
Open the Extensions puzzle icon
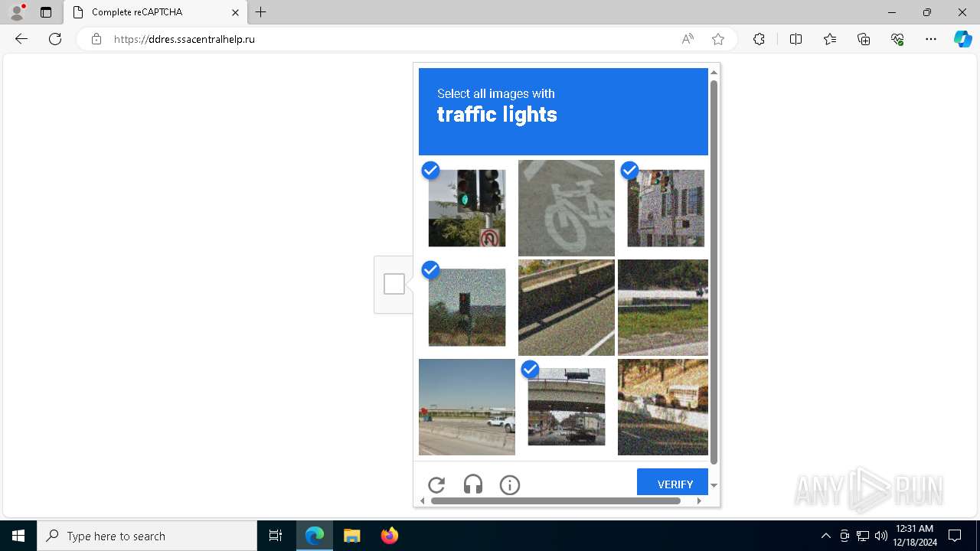click(x=759, y=39)
